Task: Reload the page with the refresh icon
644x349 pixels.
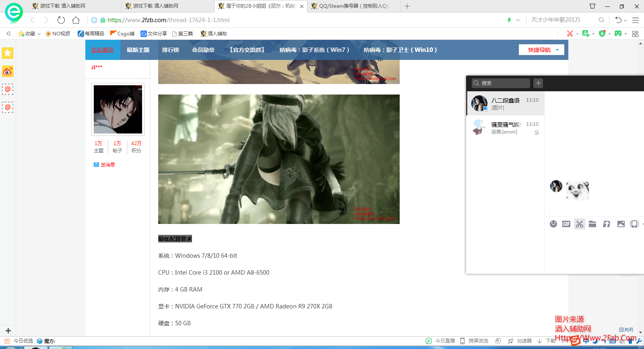Action: tap(61, 20)
